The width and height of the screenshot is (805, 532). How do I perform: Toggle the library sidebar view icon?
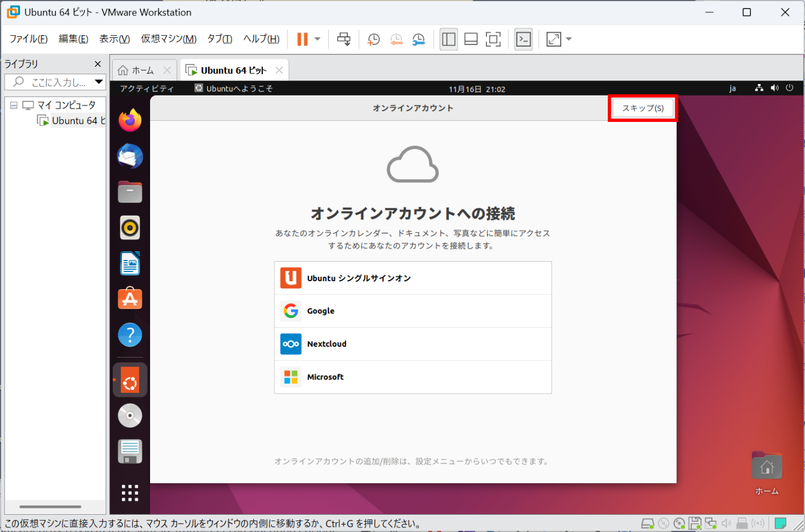coord(448,39)
